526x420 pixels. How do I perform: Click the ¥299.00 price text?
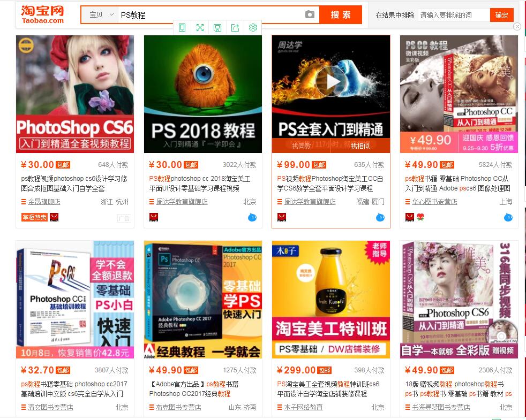click(x=296, y=370)
